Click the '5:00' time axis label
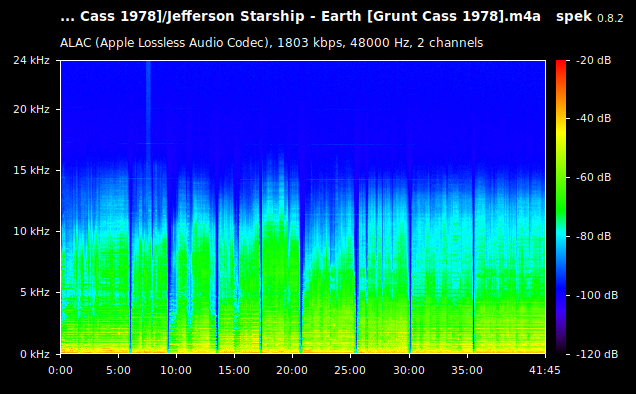Screen dimensions: 636x394 [x=118, y=370]
